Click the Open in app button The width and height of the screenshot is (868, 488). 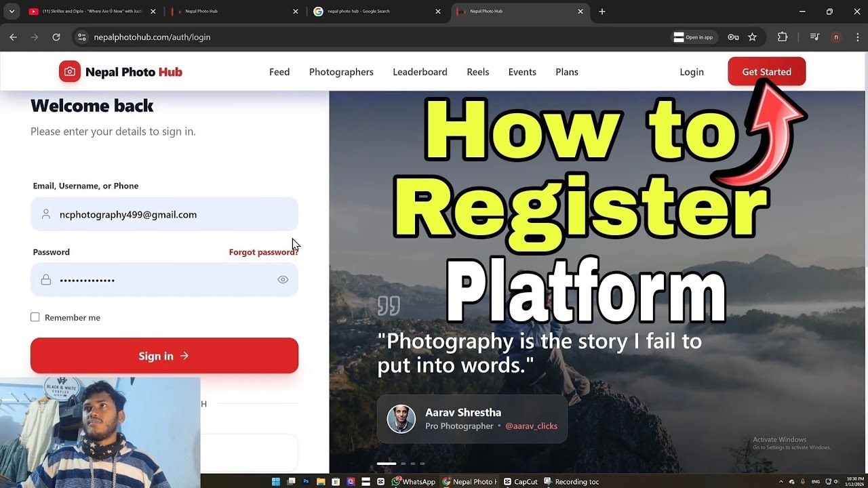click(694, 37)
